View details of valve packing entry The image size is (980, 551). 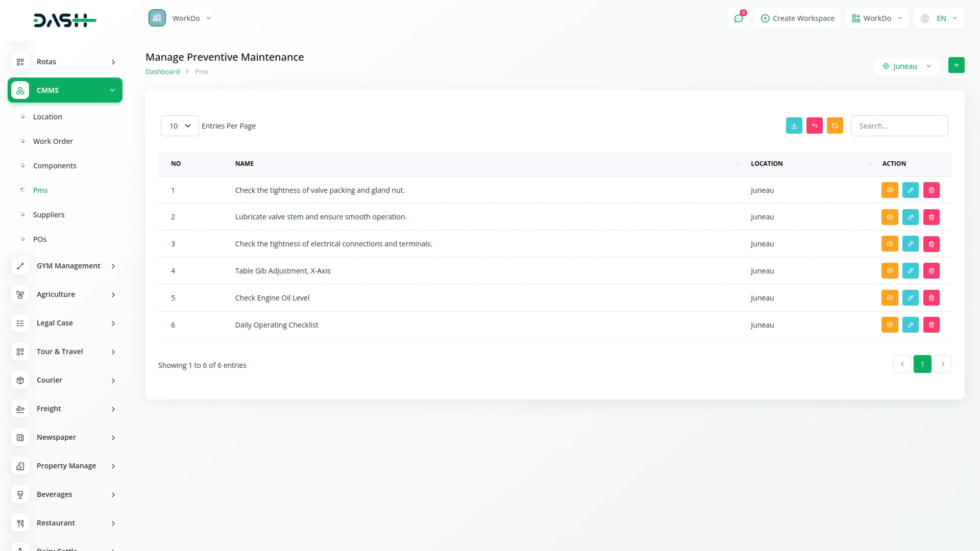pyautogui.click(x=889, y=190)
